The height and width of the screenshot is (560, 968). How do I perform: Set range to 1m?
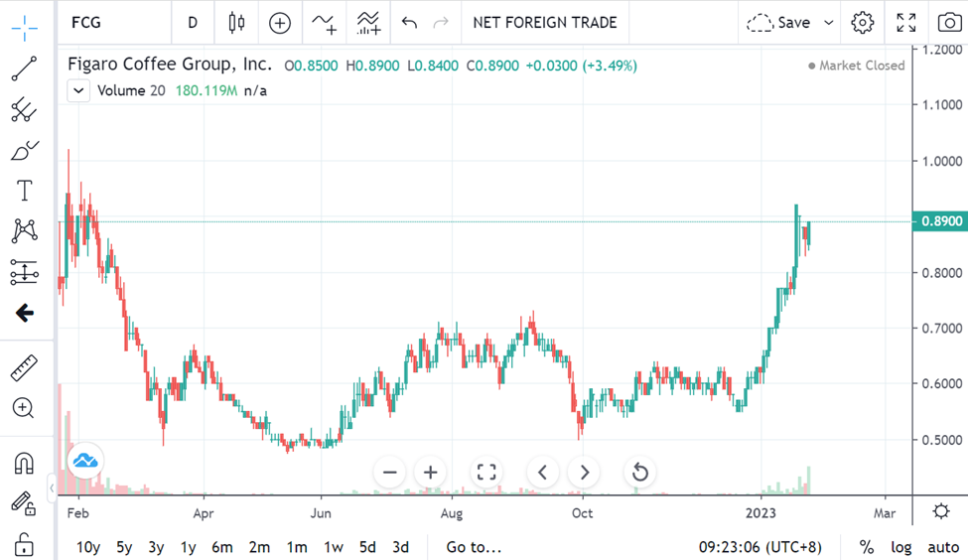click(297, 547)
